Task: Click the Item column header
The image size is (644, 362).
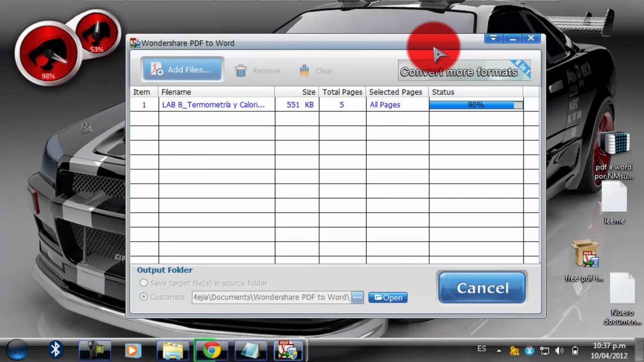Action: tap(144, 92)
